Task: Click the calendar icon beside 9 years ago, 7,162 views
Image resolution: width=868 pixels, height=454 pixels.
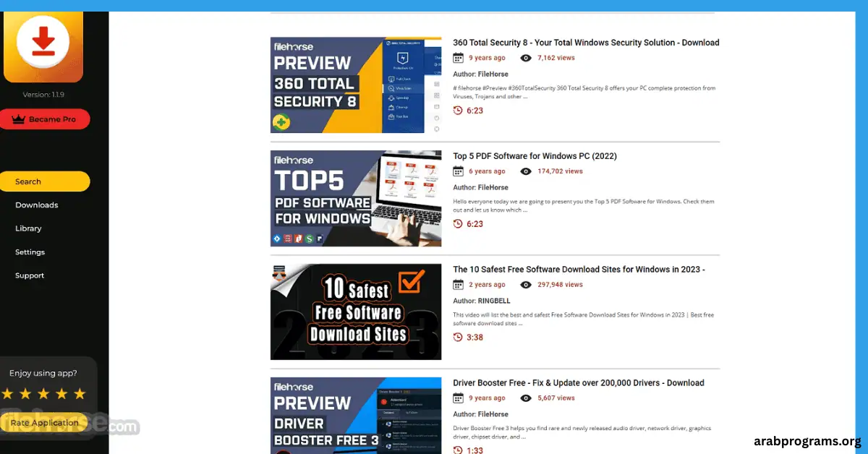Action: pos(458,58)
